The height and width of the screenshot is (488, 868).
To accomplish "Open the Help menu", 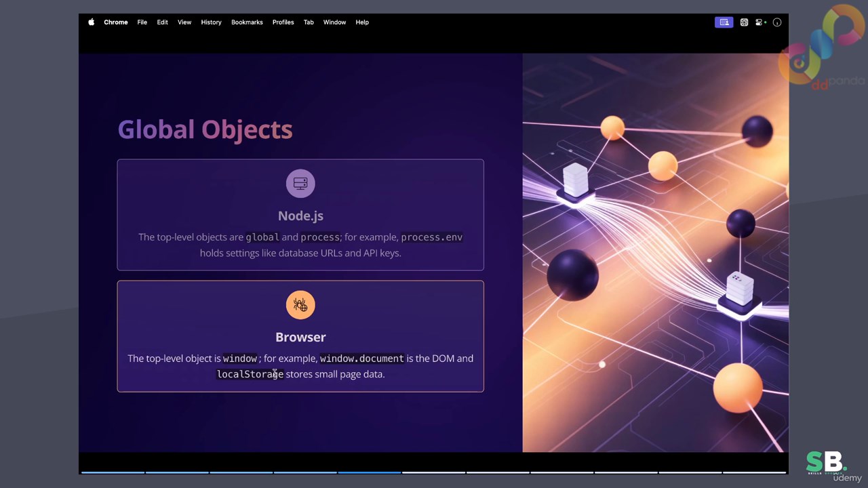I will (x=362, y=22).
